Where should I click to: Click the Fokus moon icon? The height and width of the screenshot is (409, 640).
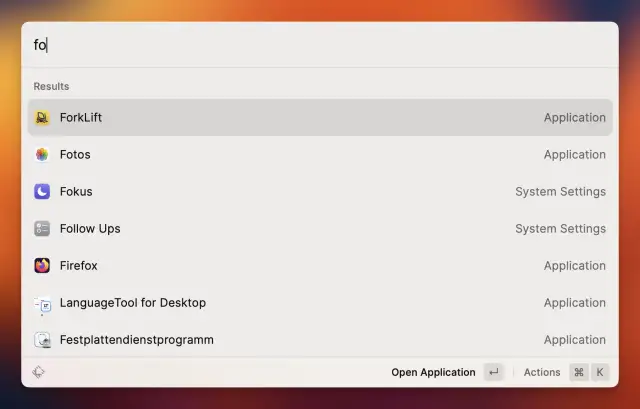(x=42, y=191)
